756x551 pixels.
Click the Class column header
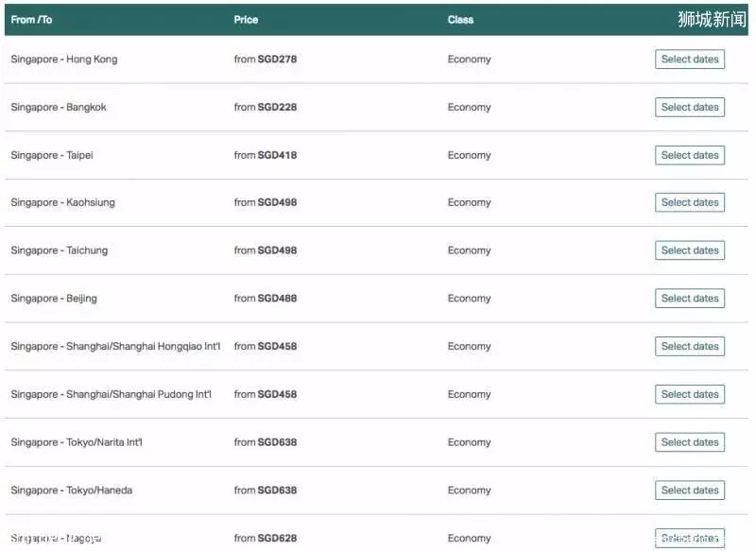pos(460,20)
